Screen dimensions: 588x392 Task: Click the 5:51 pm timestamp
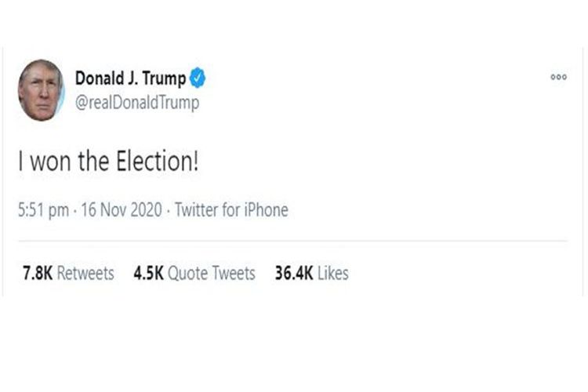tap(42, 210)
